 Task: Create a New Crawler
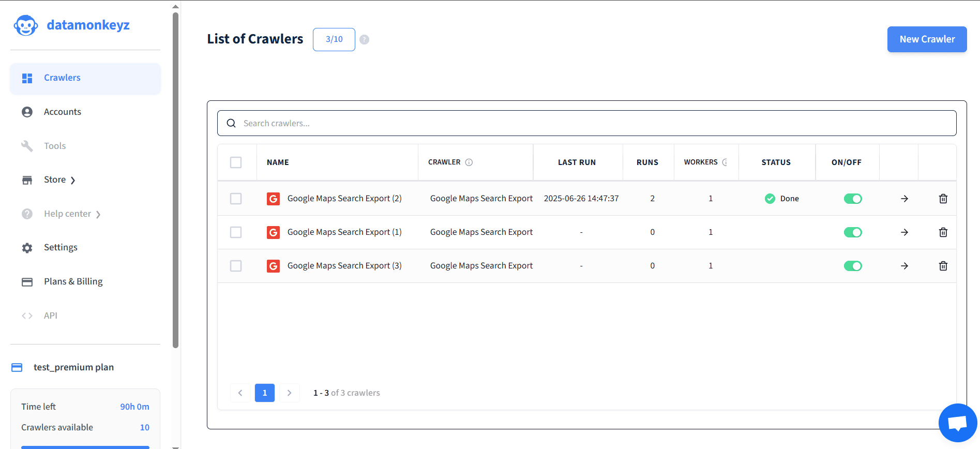927,39
